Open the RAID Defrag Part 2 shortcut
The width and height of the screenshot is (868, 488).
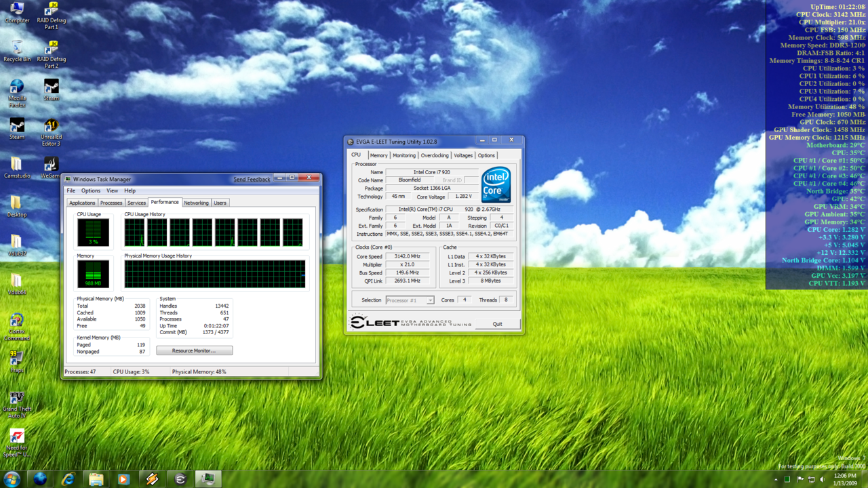[x=52, y=54]
